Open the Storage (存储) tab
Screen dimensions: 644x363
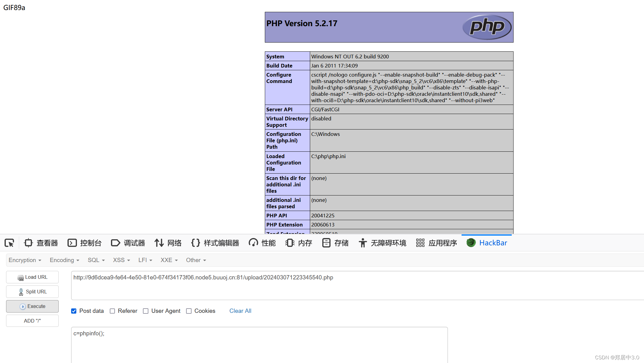335,243
